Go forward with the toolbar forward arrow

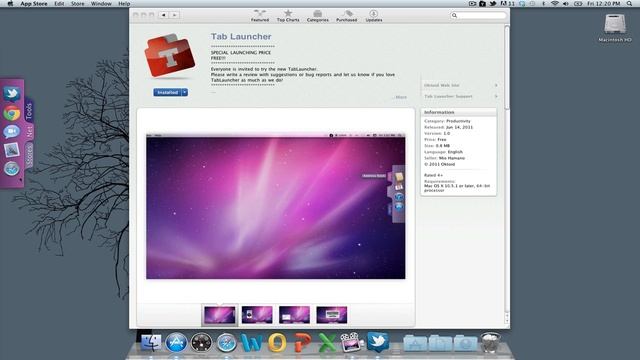174,15
